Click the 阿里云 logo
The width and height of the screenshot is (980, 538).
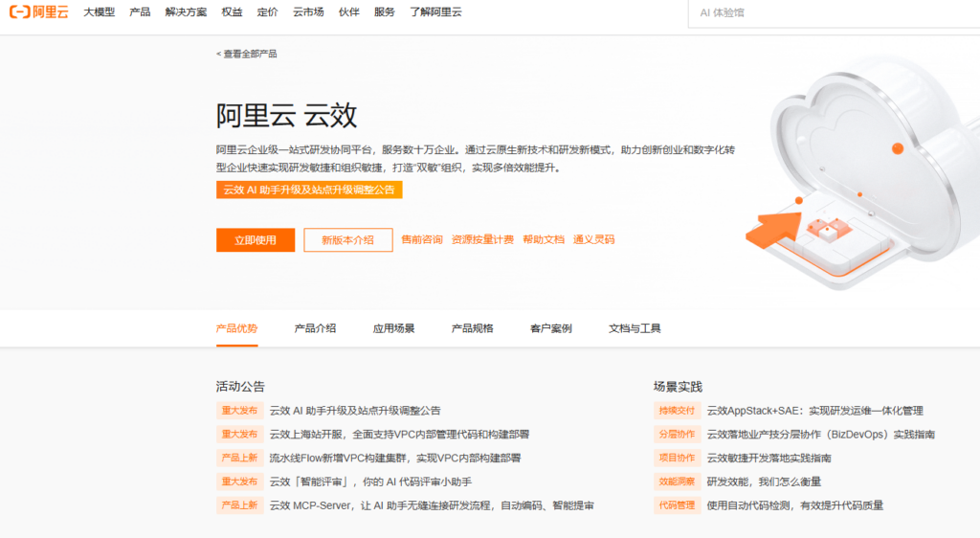pyautogui.click(x=38, y=11)
